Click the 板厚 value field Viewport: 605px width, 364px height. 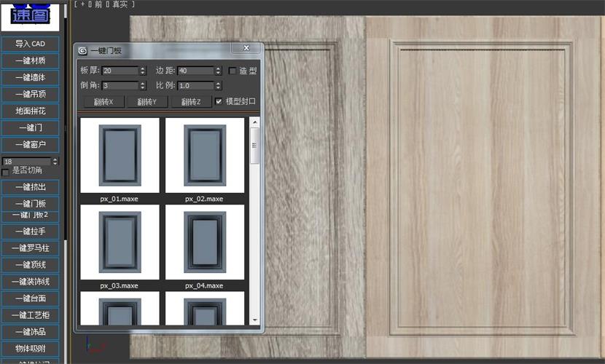point(120,71)
